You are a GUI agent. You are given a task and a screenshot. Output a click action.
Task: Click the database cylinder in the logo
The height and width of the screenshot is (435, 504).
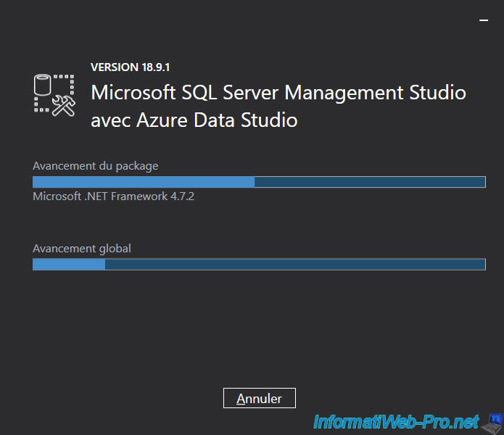click(x=44, y=86)
